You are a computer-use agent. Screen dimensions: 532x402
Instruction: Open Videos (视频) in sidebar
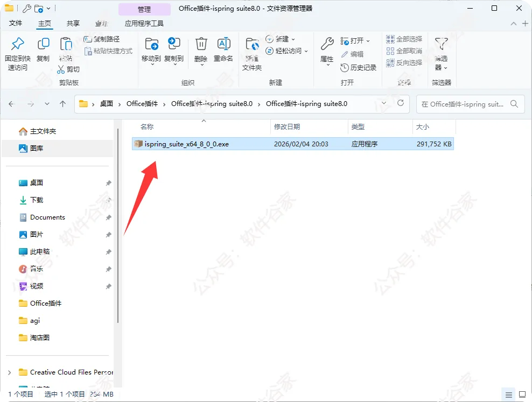(x=36, y=286)
